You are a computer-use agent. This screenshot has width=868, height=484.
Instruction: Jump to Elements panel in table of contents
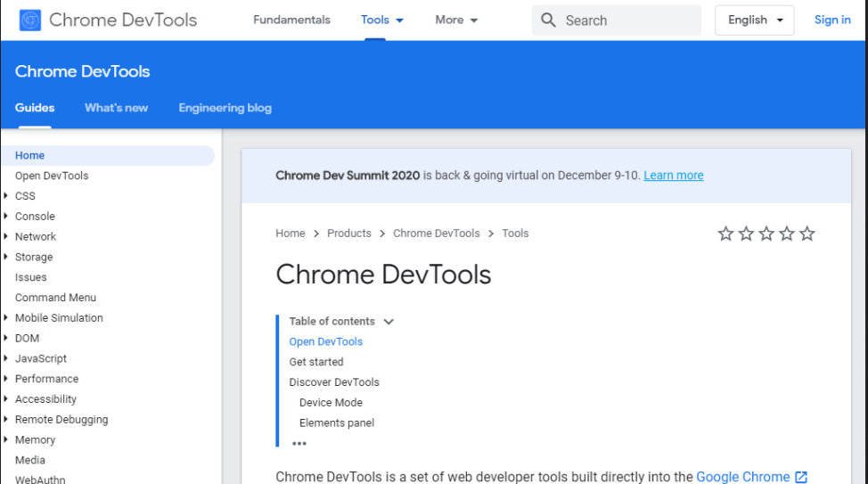337,423
